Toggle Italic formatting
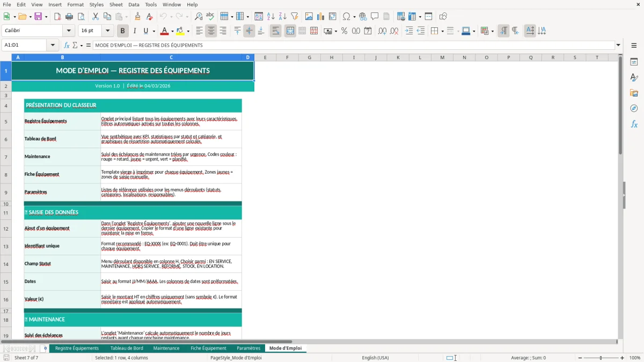Viewport: 644px width, 362px height. (135, 31)
